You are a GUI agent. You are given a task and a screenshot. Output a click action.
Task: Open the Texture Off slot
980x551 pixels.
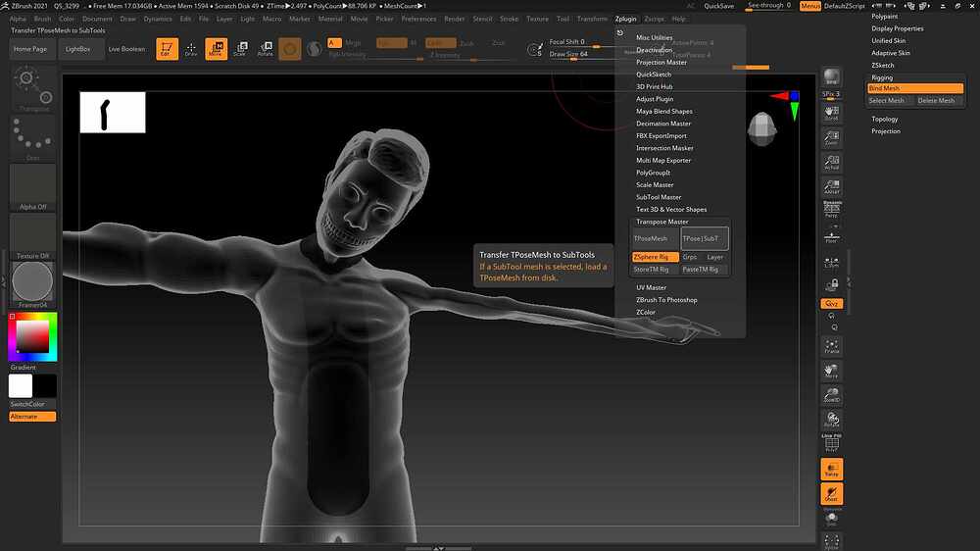(33, 236)
